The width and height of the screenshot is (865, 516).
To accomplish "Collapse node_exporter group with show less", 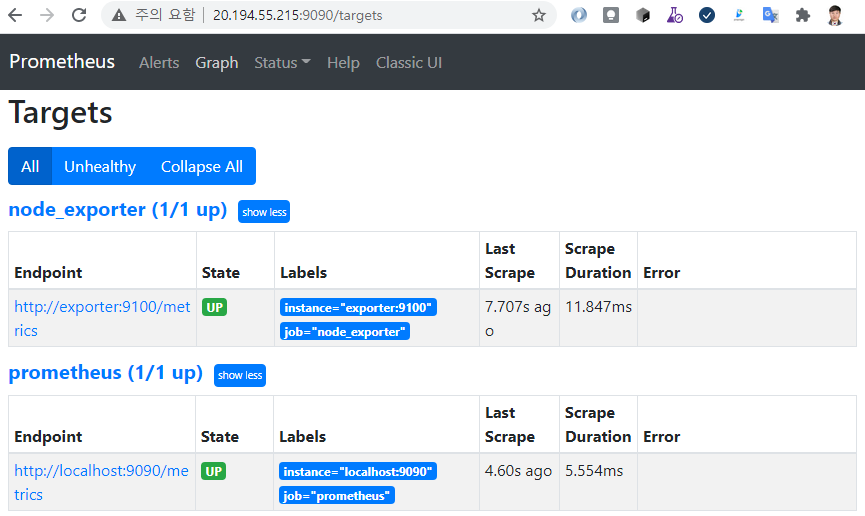I will [264, 212].
